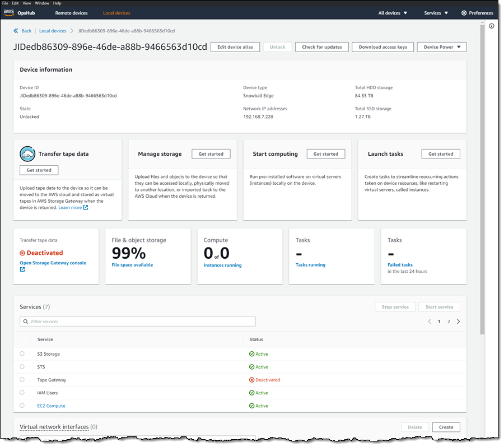The height and width of the screenshot is (447, 504).
Task: Click Check for updates button
Action: pyautogui.click(x=322, y=47)
